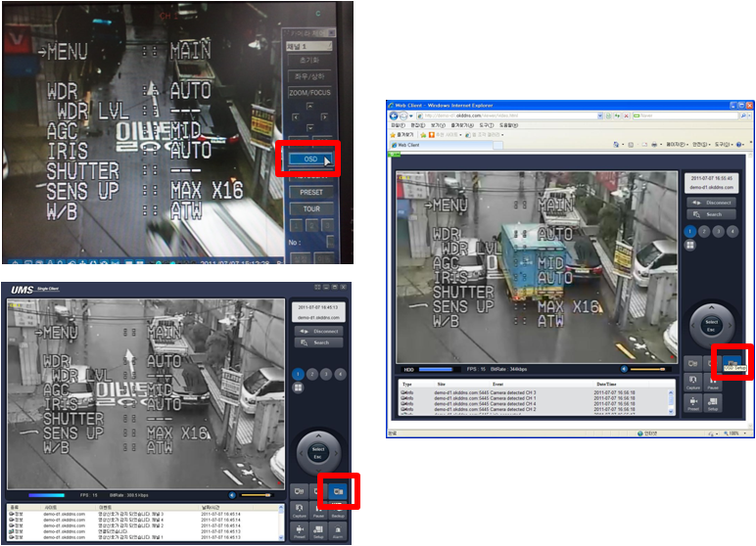Click the PTZ left arrow in Web Client
This screenshot has width=756, height=546.
pos(694,326)
